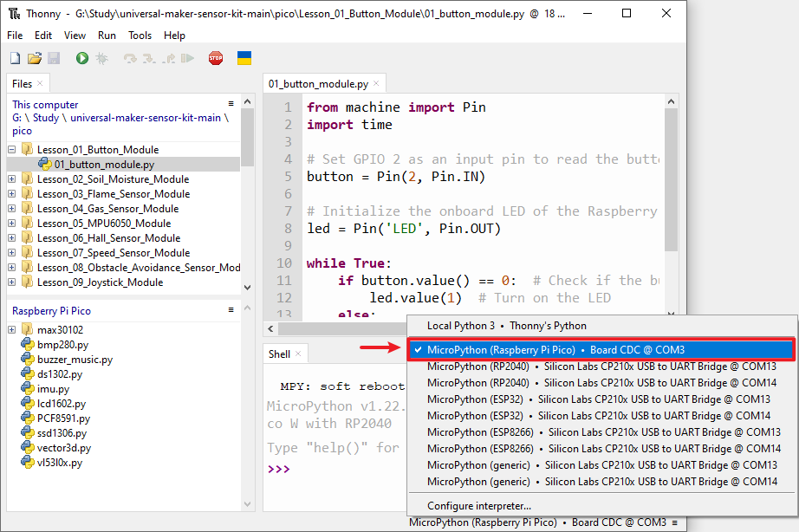The width and height of the screenshot is (799, 532).
Task: Expand the Lesson_05_MPU6050_Module folder
Action: tap(12, 224)
